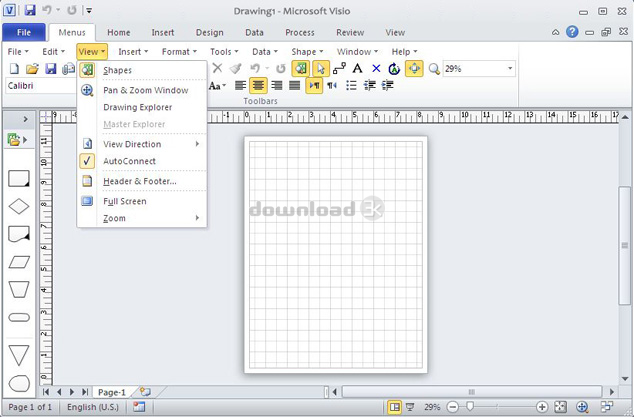Image resolution: width=634 pixels, height=417 pixels.
Task: Select the Page-1 page tab
Action: [x=112, y=392]
